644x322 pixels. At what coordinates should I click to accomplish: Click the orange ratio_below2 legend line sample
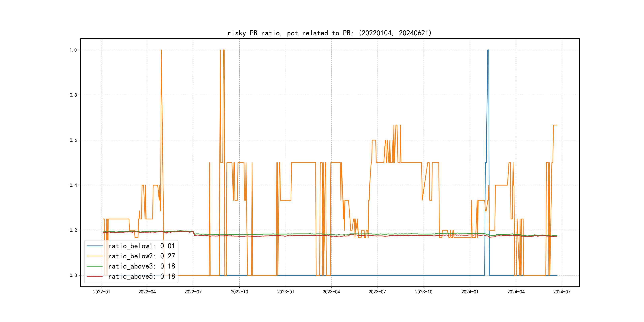click(x=94, y=256)
